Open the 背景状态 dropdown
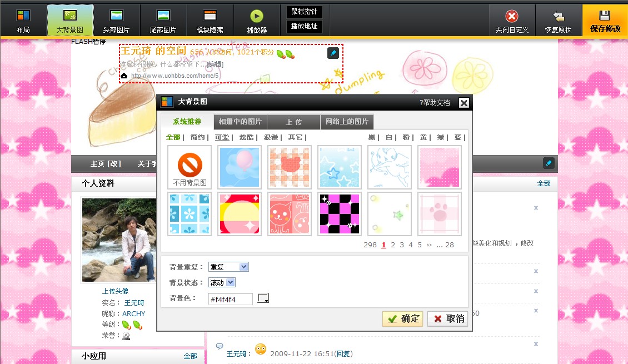Image resolution: width=628 pixels, height=364 pixels. click(x=222, y=282)
